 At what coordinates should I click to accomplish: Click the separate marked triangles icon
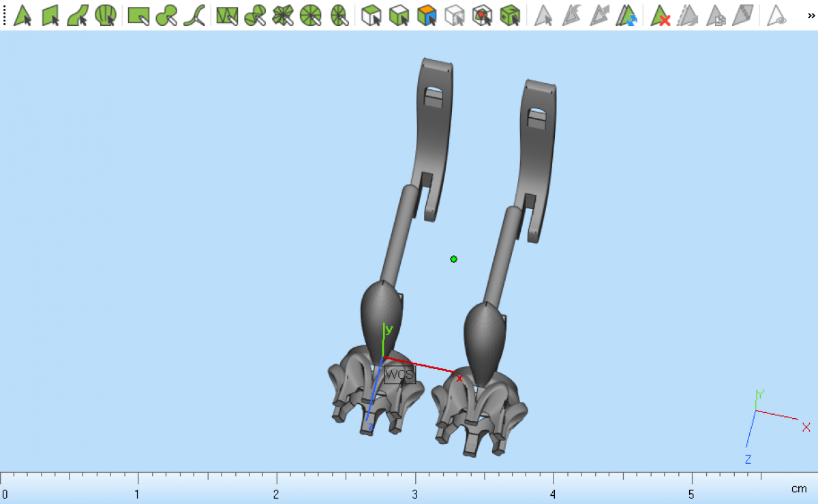pyautogui.click(x=688, y=15)
